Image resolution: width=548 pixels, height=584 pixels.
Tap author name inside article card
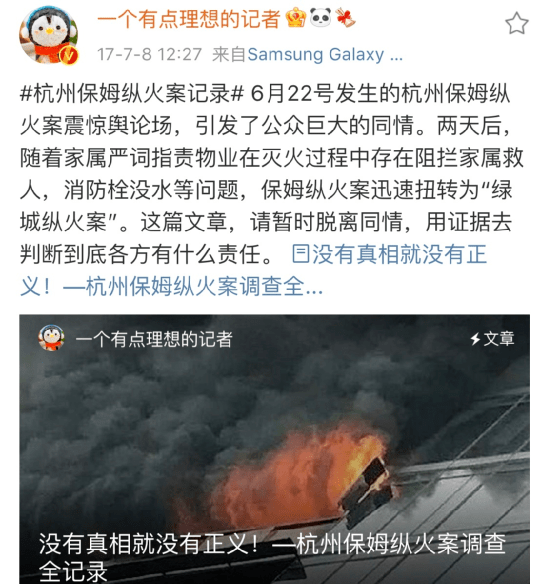(x=154, y=339)
